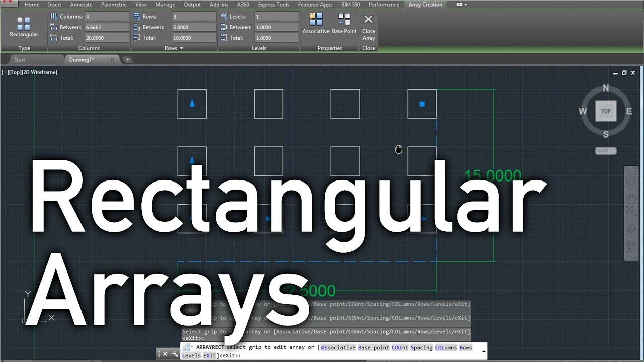Click the W direction on ViewCube compass

pos(583,111)
